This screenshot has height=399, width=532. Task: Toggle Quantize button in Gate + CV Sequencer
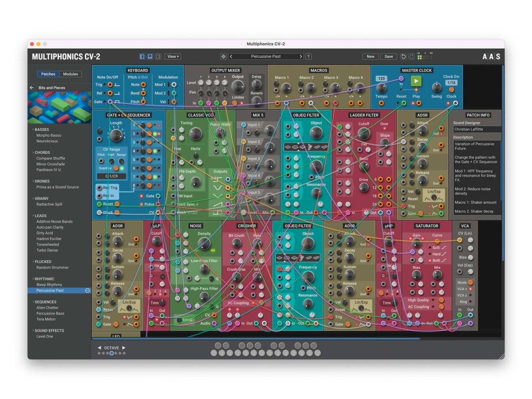(115, 168)
